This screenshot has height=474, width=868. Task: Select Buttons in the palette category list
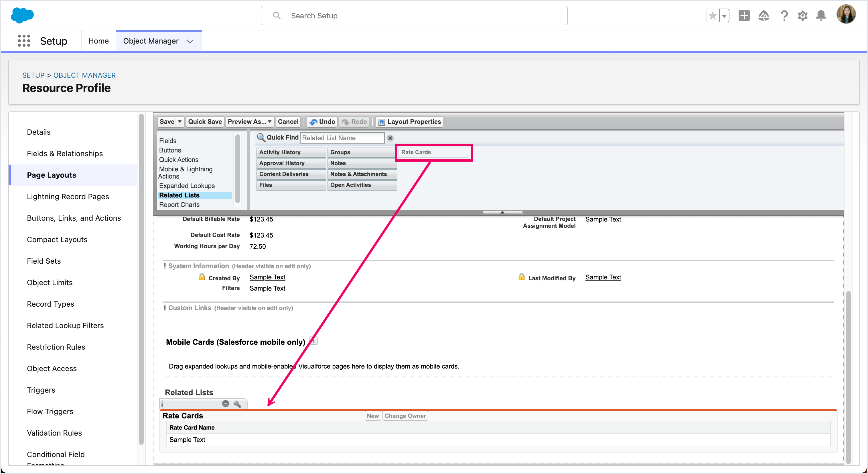coord(170,150)
